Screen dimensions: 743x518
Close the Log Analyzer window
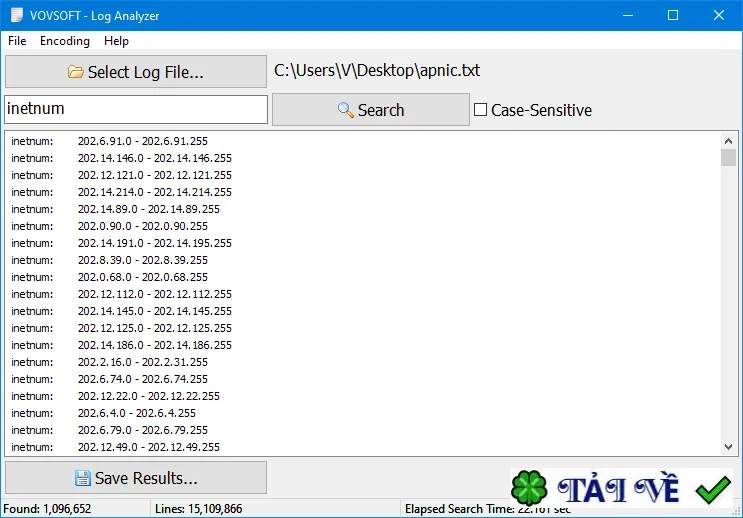(x=719, y=15)
